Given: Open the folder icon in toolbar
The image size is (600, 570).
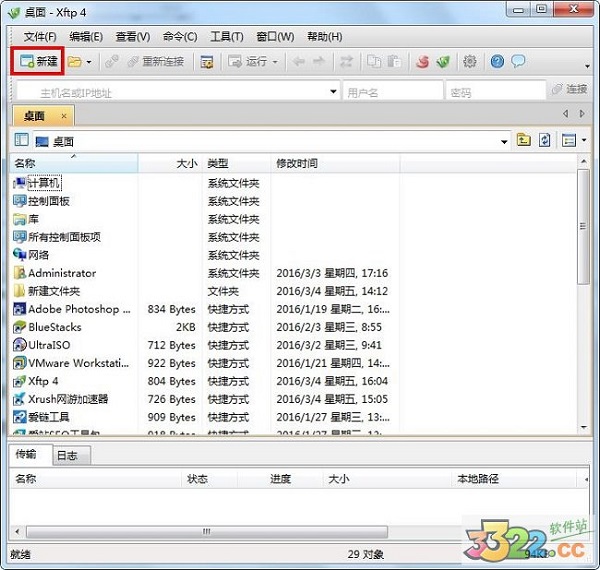Looking at the screenshot, I should click(75, 61).
